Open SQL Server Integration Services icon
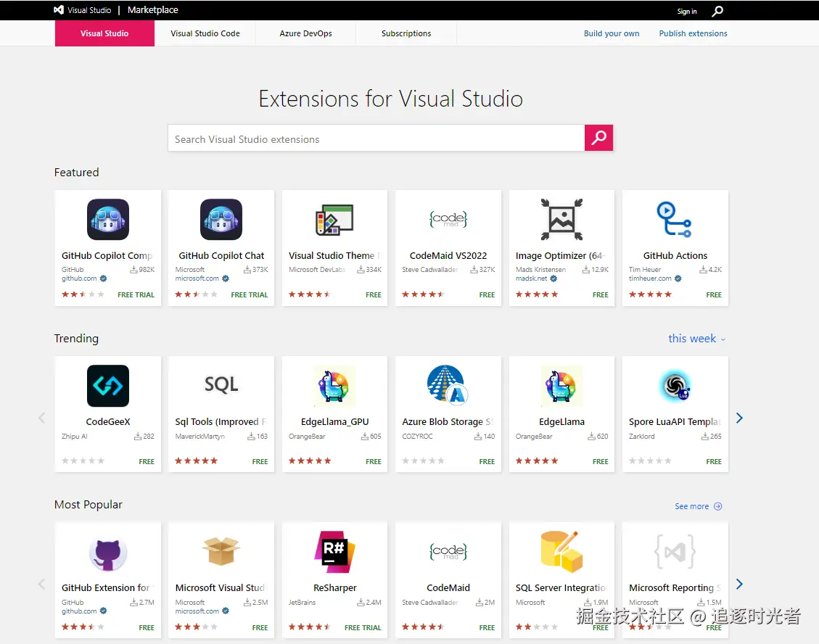Screen dimensions: 819x644 tap(561, 552)
